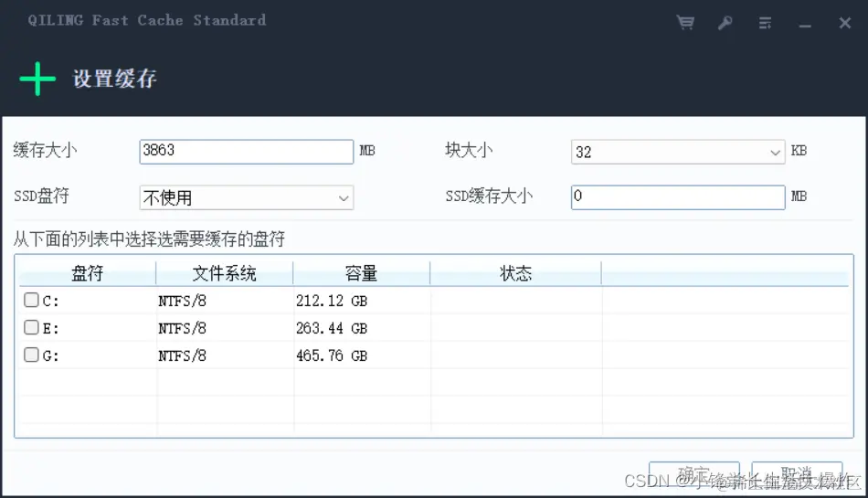Close the QILING Fast Cache window
Viewport: 868px width, 498px height.
tap(845, 23)
